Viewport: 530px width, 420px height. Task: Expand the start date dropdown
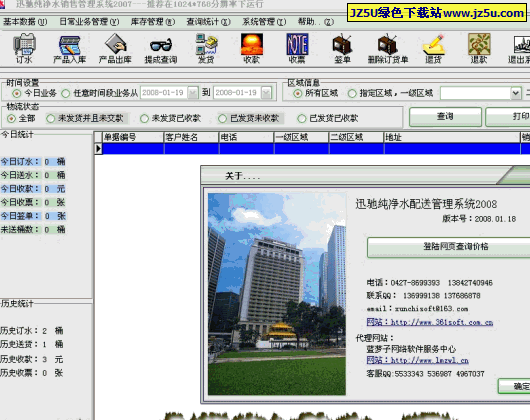[193, 93]
